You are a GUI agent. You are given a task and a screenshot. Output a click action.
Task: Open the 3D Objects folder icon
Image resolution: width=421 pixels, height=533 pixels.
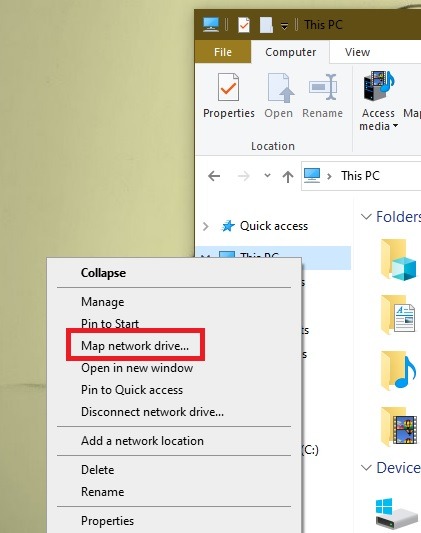398,259
